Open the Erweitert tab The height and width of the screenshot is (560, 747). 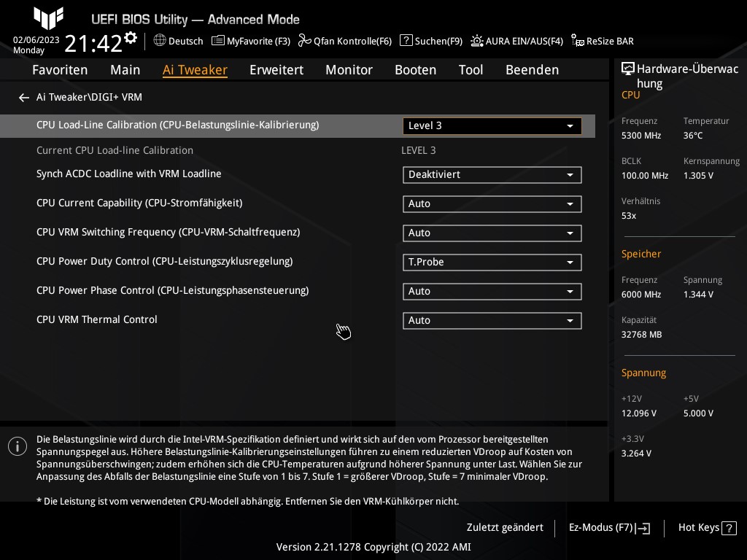[276, 70]
